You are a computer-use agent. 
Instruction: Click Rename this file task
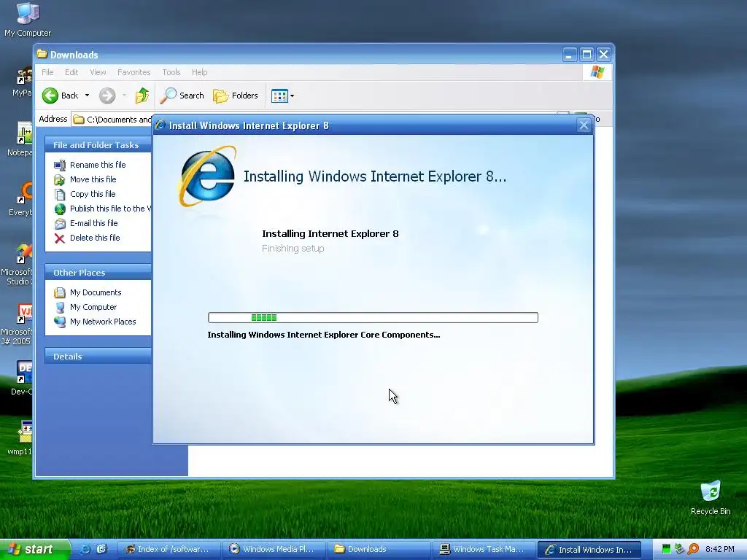98,165
